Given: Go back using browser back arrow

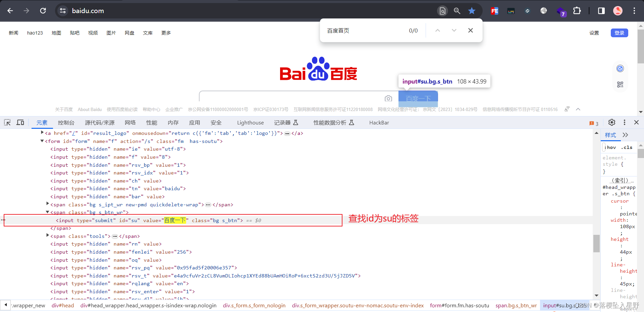Looking at the screenshot, I should [10, 11].
